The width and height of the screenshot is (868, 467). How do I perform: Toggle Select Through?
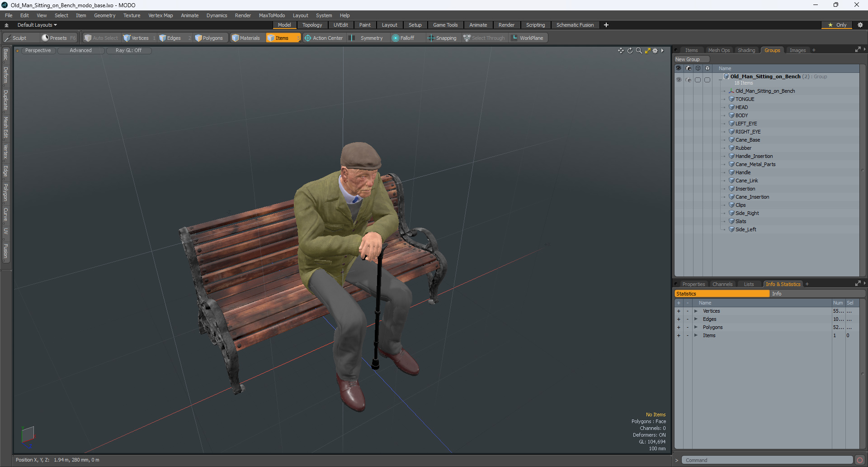[x=484, y=38]
